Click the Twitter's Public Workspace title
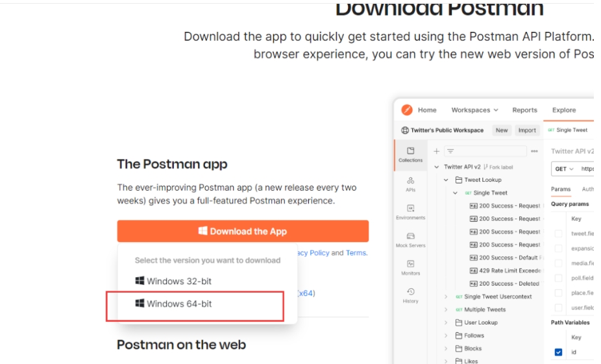601x364 pixels. 447,130
